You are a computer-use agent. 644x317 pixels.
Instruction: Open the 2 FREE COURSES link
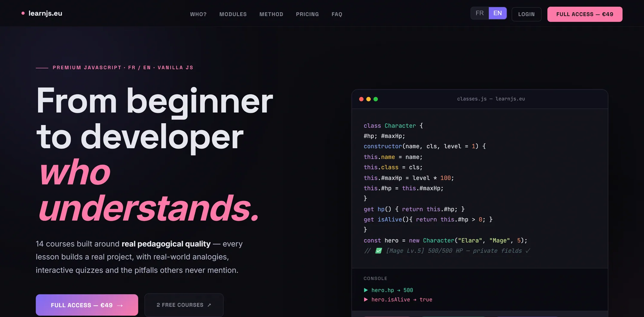184,305
